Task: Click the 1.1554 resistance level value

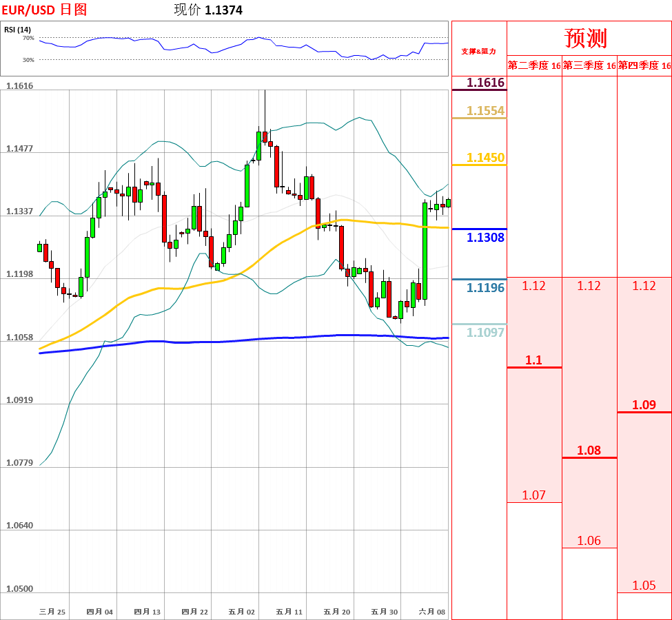Action: click(486, 110)
